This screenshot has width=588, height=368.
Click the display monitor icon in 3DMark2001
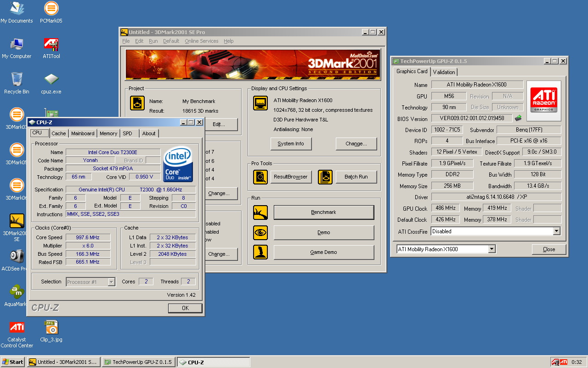pos(260,103)
